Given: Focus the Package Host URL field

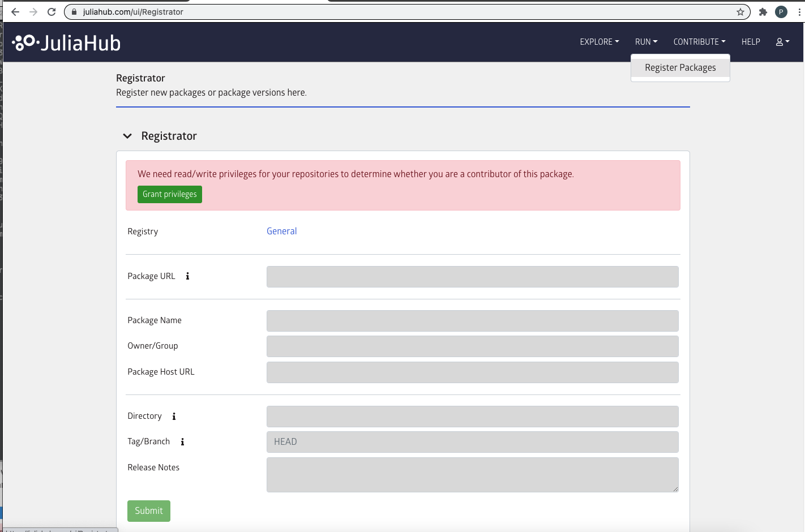Looking at the screenshot, I should click(x=473, y=372).
